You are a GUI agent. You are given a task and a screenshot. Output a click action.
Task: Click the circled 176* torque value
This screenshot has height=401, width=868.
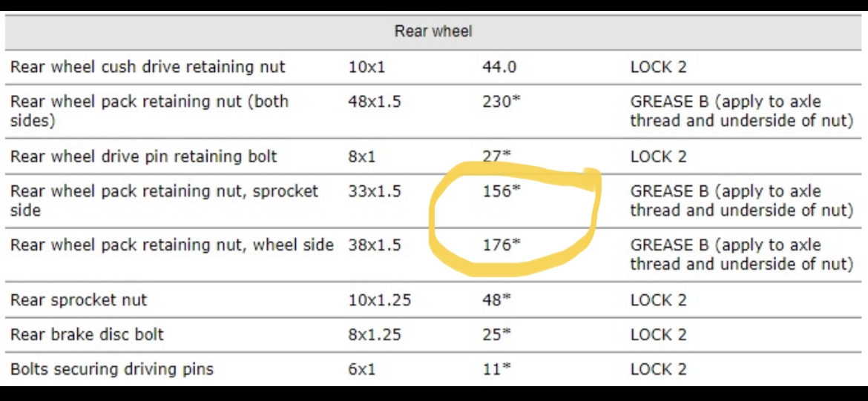tap(501, 245)
